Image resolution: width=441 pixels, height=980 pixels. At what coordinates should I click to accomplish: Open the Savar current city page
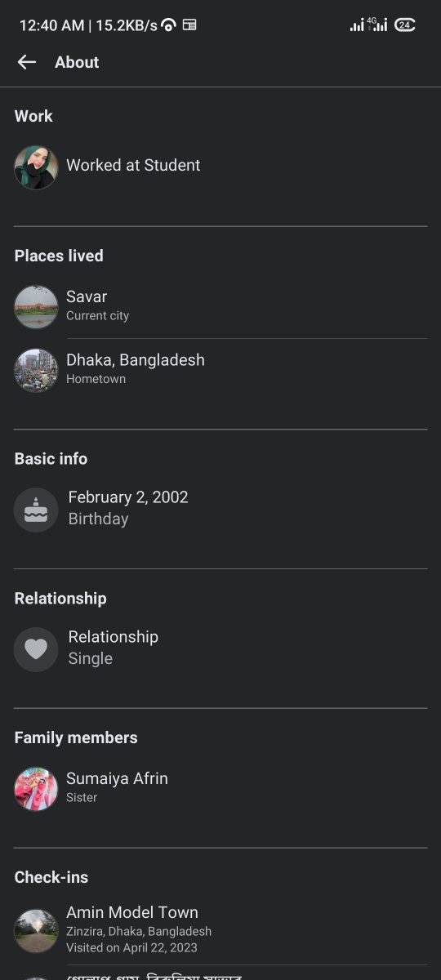(220, 306)
